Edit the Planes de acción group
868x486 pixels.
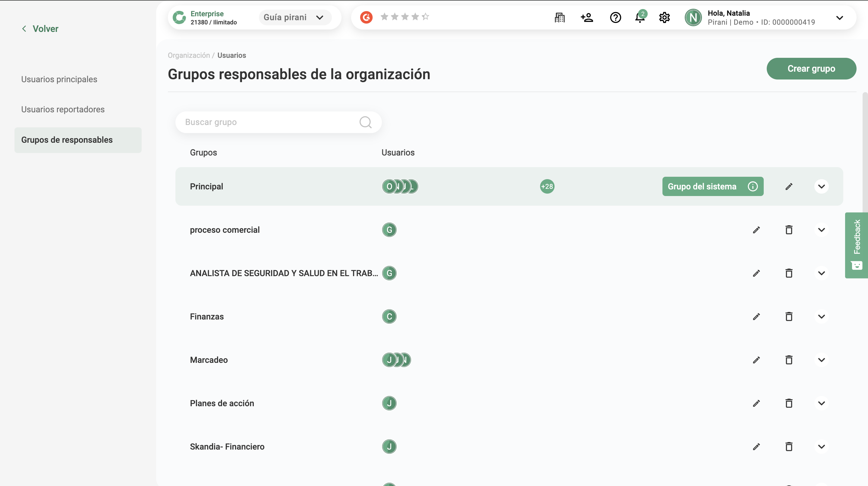pyautogui.click(x=756, y=403)
